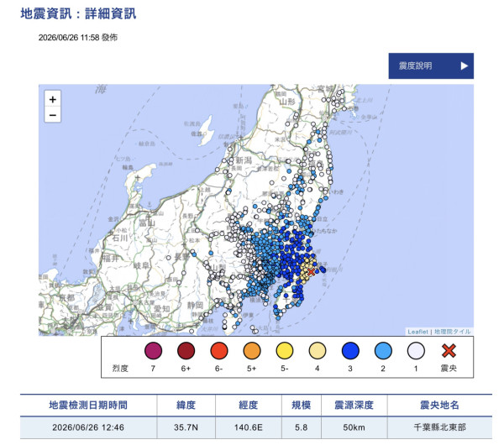Click the 山形 label on the map
The image size is (504, 445).
click(287, 102)
